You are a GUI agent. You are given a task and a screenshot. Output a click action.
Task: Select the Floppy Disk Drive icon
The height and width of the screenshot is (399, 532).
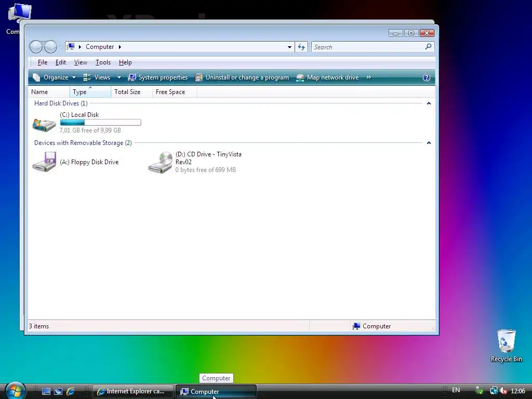click(44, 162)
